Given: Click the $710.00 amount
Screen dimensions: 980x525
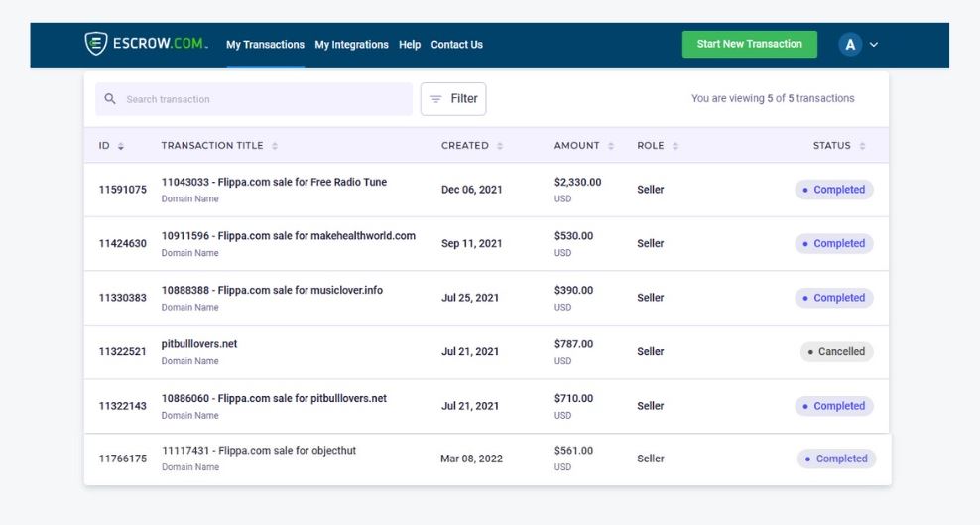Looking at the screenshot, I should coord(573,398).
